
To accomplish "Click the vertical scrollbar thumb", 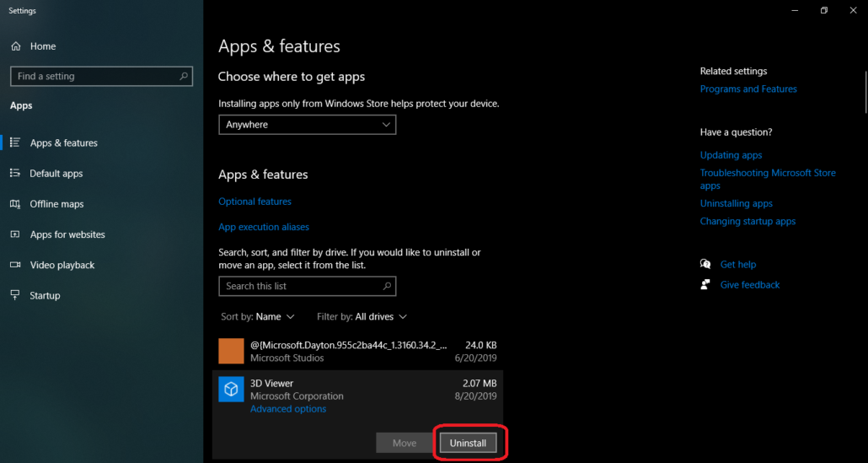I will coord(865,91).
